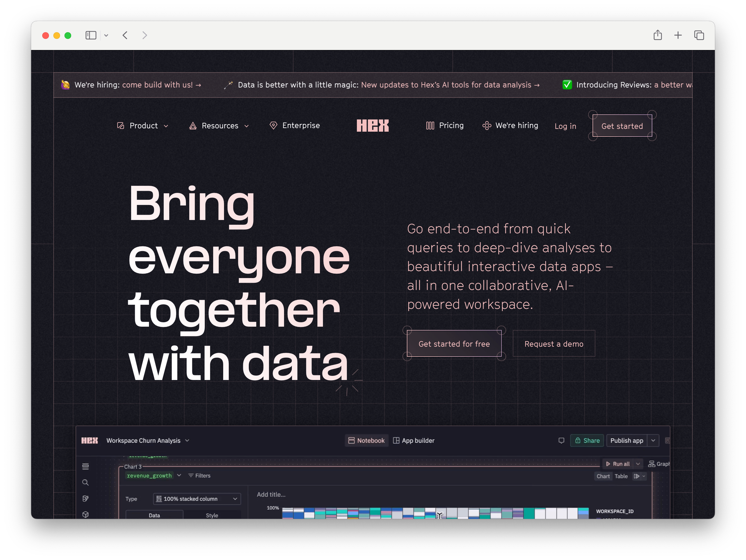Switch to the App builder tab
Screen dimensions: 746x560
[414, 441]
